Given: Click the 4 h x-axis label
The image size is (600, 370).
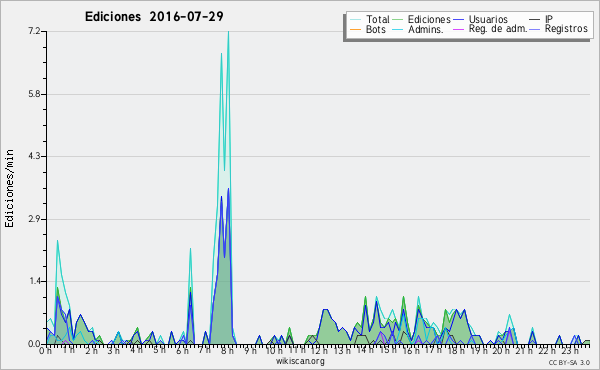Looking at the screenshot, I should 136,350.
